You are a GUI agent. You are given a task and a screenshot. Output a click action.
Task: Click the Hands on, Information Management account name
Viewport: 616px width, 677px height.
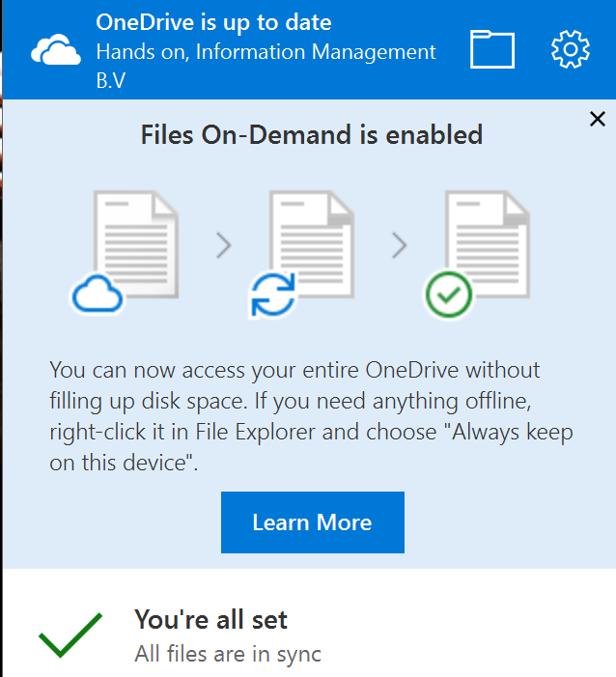tap(266, 51)
